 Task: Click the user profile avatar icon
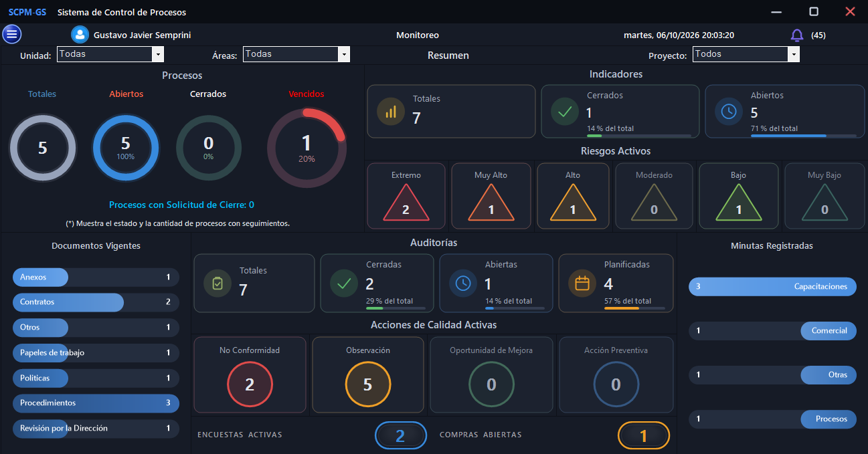(x=80, y=35)
